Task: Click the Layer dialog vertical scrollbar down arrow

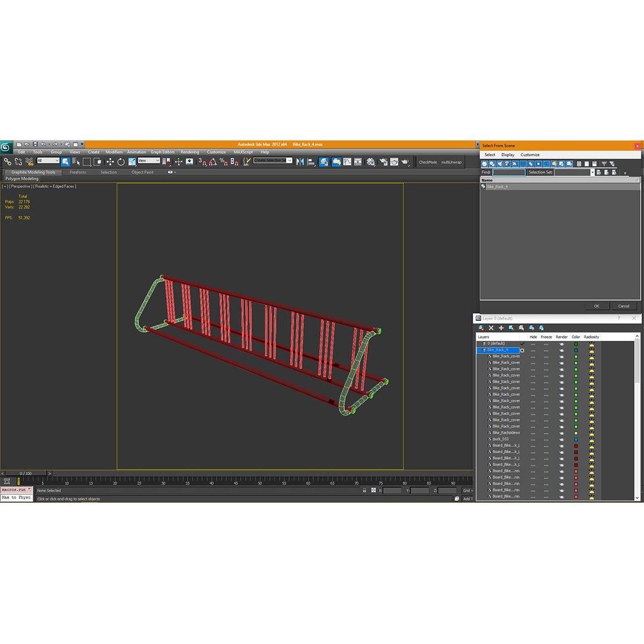Action: pos(637,498)
